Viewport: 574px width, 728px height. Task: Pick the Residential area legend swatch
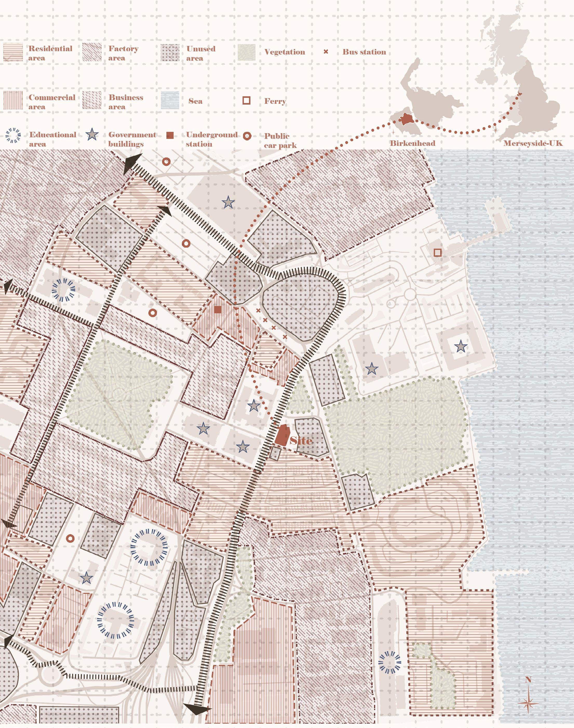pyautogui.click(x=13, y=53)
